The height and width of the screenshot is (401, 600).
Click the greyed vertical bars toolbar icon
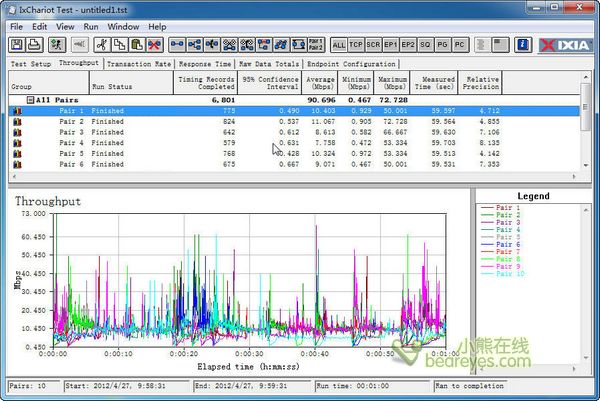[481, 45]
